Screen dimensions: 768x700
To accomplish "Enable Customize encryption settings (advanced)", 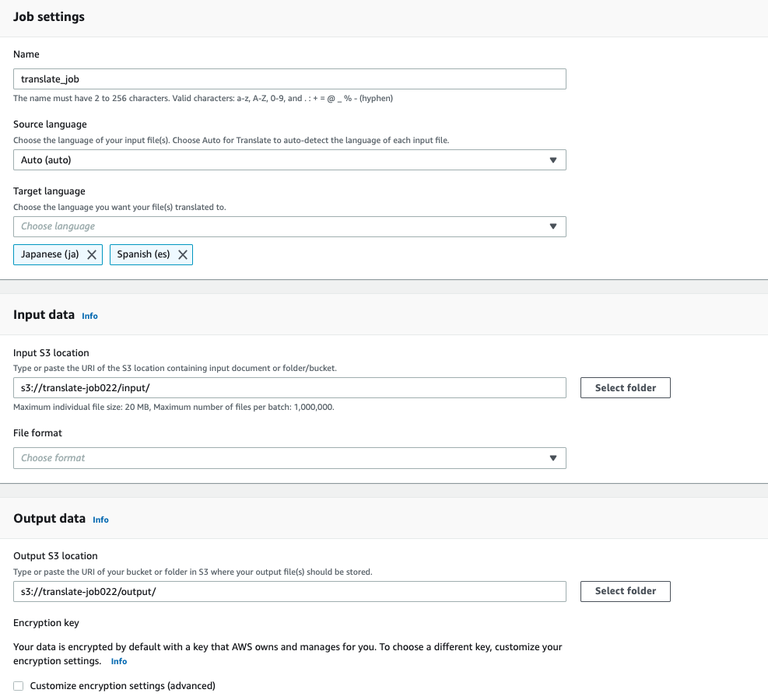I will (x=18, y=685).
